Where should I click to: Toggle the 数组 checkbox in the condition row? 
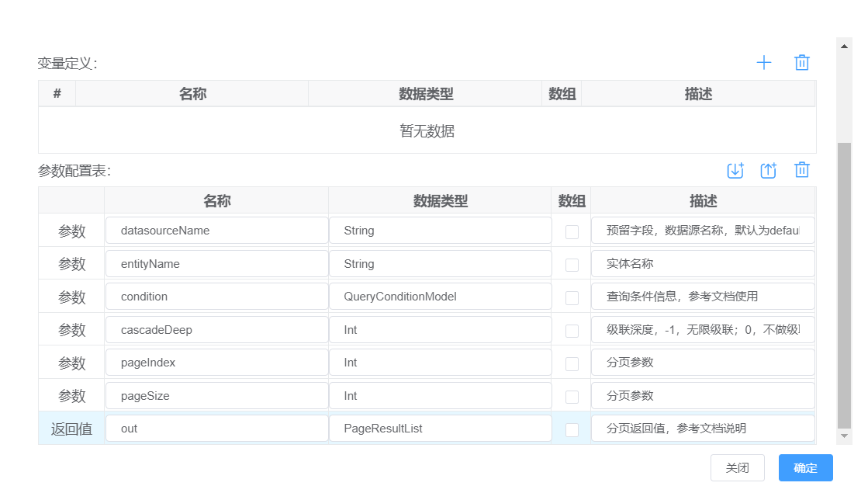click(572, 297)
